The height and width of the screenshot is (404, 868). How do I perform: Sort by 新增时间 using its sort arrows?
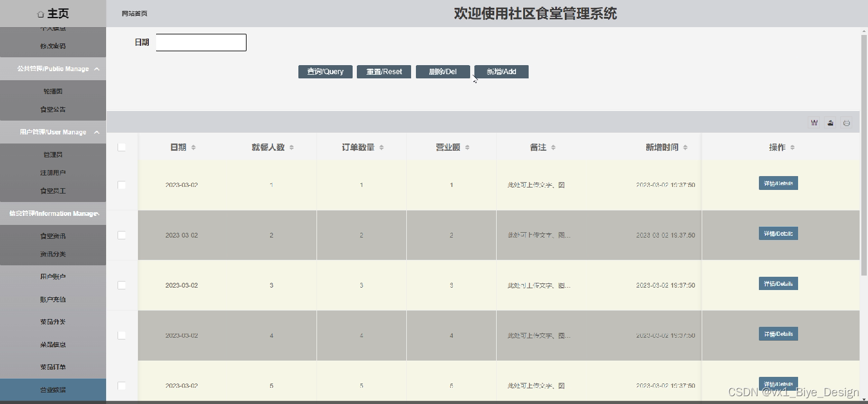click(x=685, y=148)
